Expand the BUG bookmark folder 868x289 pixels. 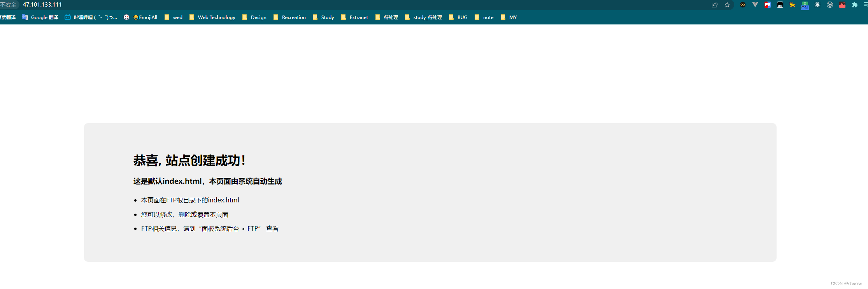click(x=458, y=17)
